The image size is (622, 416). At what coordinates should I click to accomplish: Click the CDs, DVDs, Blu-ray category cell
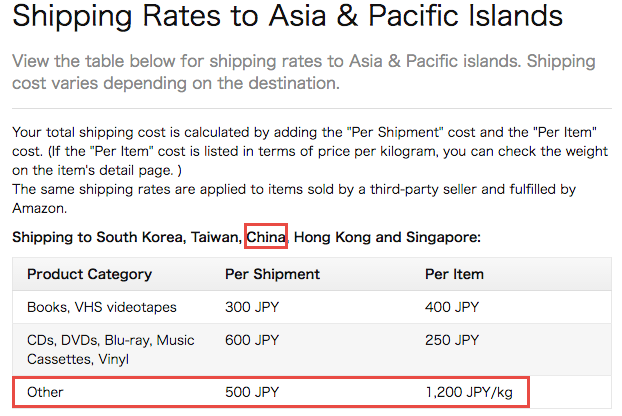[111, 349]
